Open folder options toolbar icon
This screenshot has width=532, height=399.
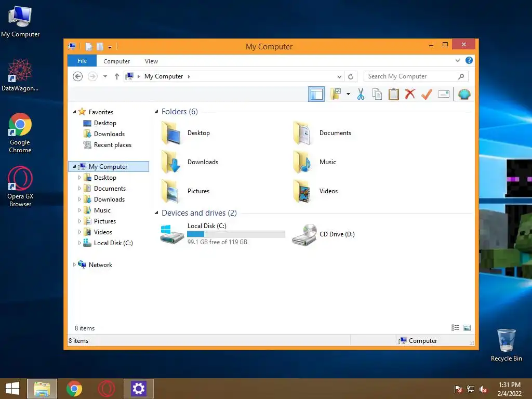coord(336,94)
